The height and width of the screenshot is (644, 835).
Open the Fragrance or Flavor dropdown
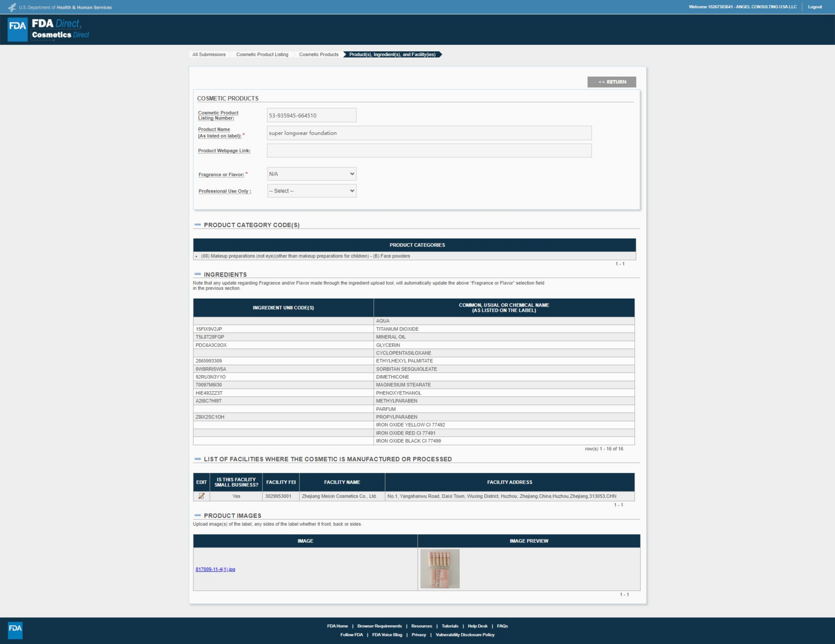[x=312, y=174]
